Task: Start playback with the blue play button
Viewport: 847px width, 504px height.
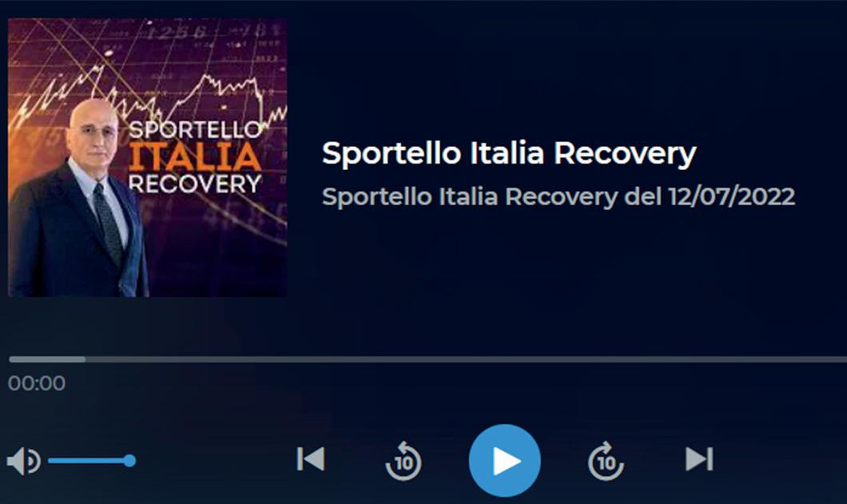Action: pyautogui.click(x=504, y=461)
